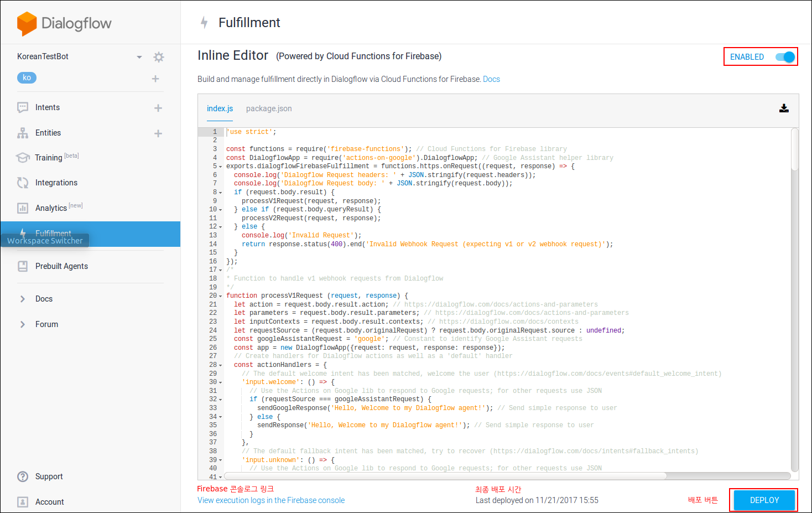This screenshot has height=513, width=812.
Task: Click the Training graduation cap icon
Action: (23, 158)
